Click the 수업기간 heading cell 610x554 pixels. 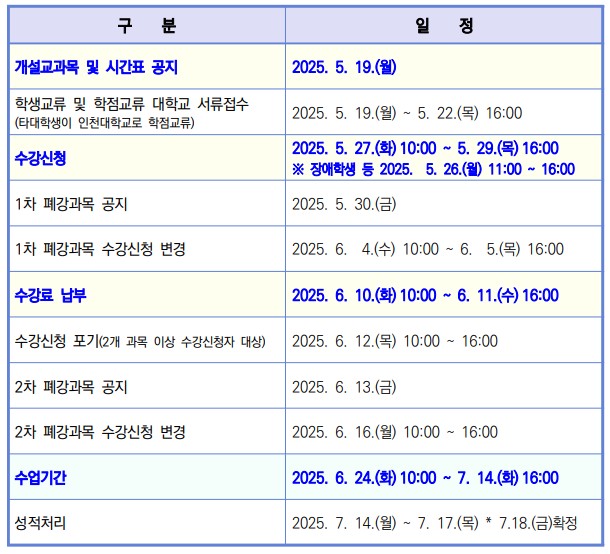click(41, 478)
